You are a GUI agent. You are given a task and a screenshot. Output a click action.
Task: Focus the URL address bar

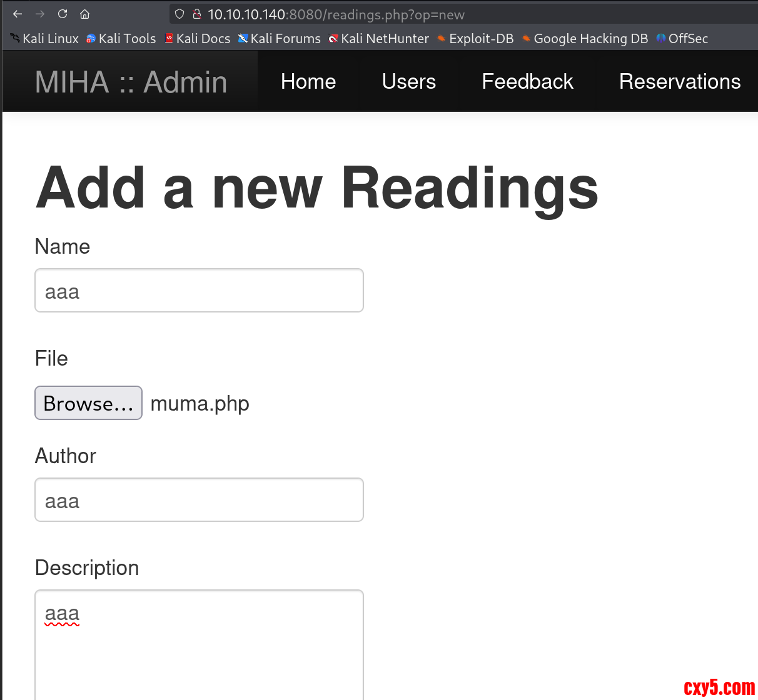(x=463, y=14)
